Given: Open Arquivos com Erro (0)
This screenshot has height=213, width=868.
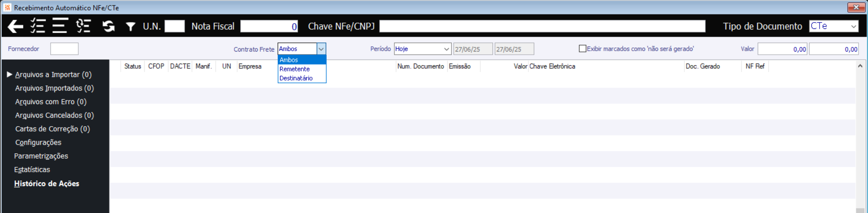Looking at the screenshot, I should pos(51,102).
